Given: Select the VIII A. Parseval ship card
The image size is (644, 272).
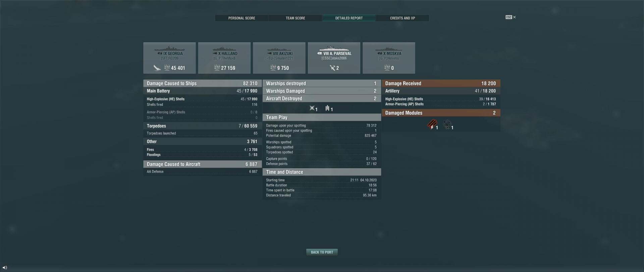Looking at the screenshot, I should [334, 58].
